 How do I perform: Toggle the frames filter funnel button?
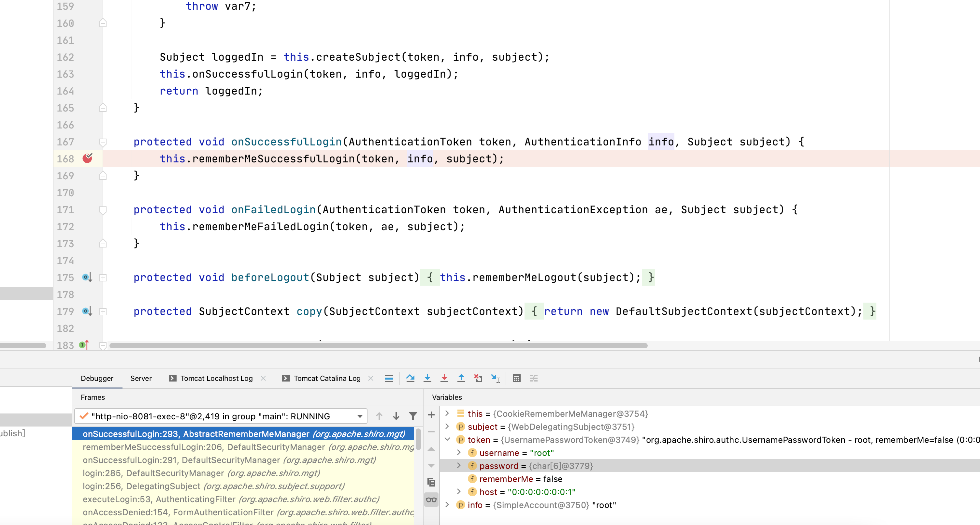point(413,416)
